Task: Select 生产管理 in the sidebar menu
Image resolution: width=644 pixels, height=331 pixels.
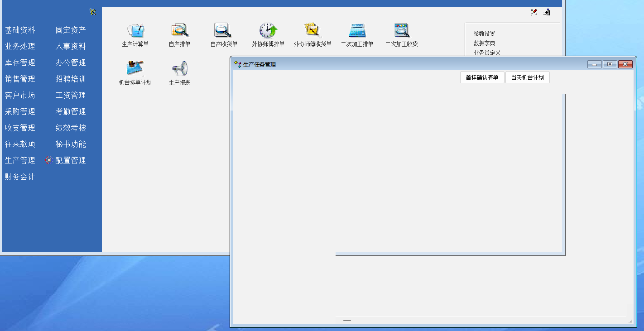Action: [20, 160]
